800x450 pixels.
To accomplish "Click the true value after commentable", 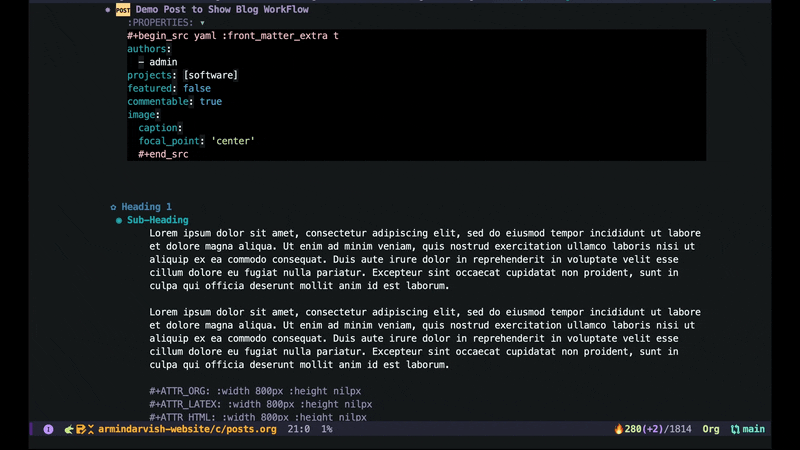I will click(x=211, y=102).
